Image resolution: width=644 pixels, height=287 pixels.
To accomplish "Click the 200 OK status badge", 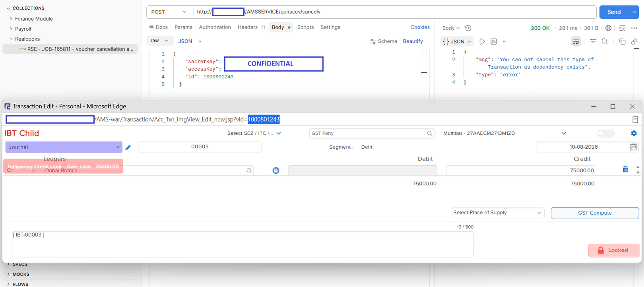I will 540,28.
